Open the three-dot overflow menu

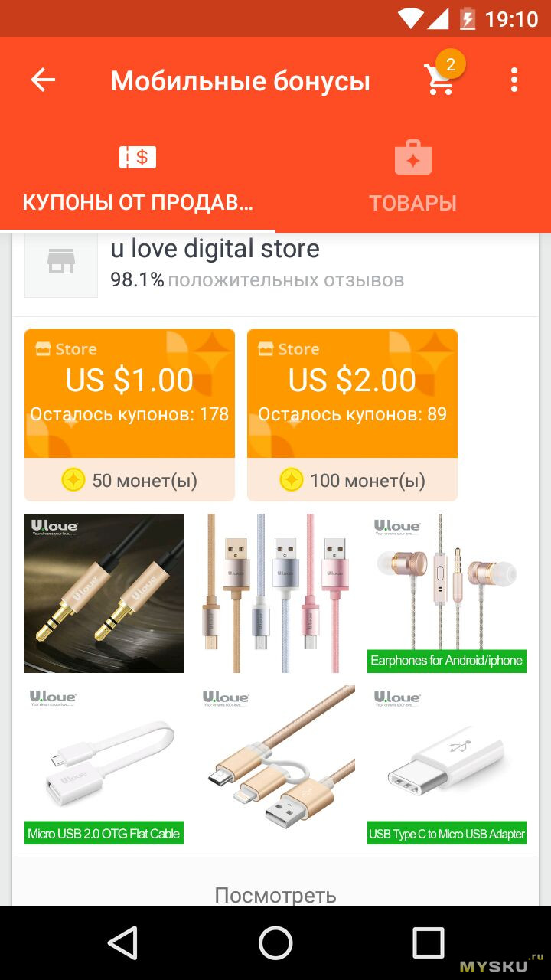point(514,80)
